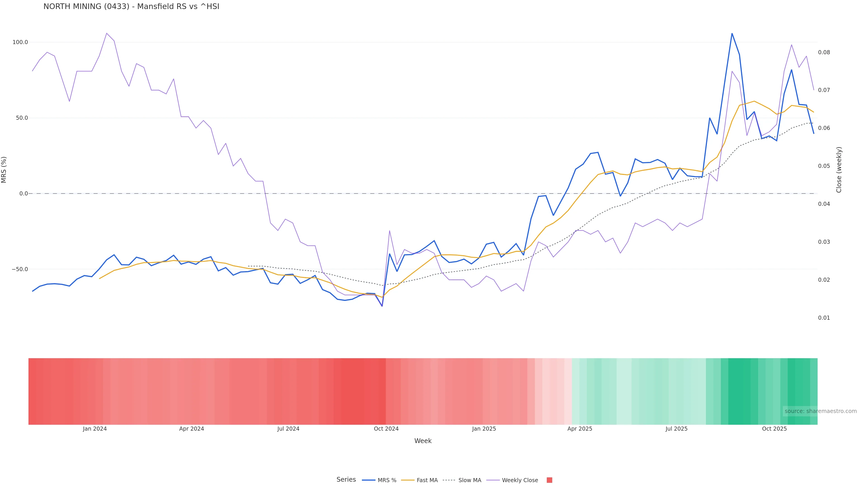The image size is (868, 488).
Task: Click the Close (weekly) right axis title
Action: [x=839, y=170]
